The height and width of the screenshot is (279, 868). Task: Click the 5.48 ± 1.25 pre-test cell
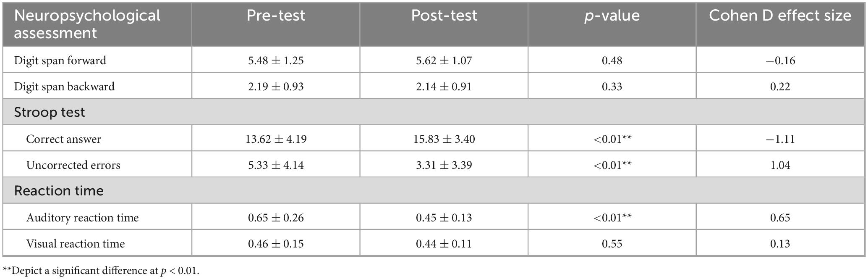pyautogui.click(x=276, y=61)
